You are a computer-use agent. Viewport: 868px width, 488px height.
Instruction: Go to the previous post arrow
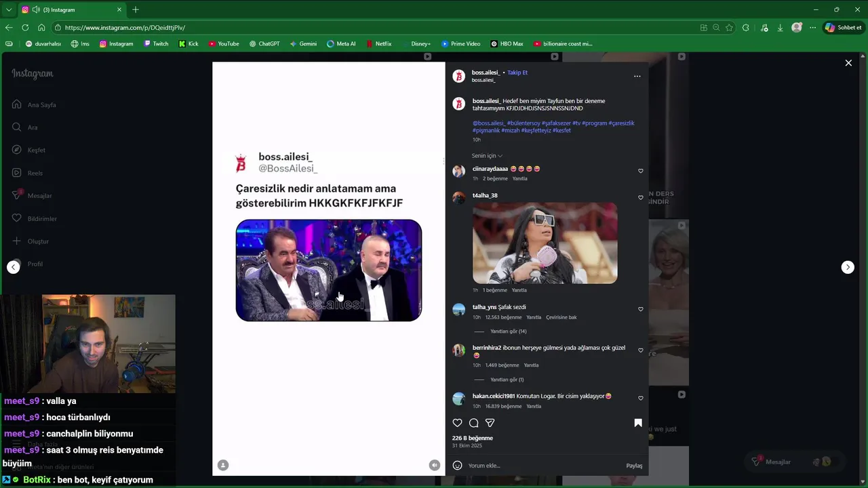pyautogui.click(x=14, y=267)
